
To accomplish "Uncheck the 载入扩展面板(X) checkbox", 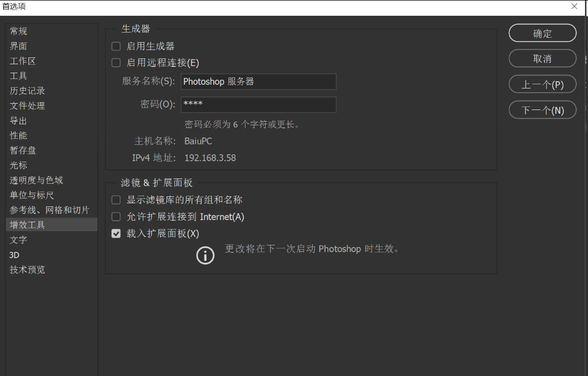I will coord(116,233).
